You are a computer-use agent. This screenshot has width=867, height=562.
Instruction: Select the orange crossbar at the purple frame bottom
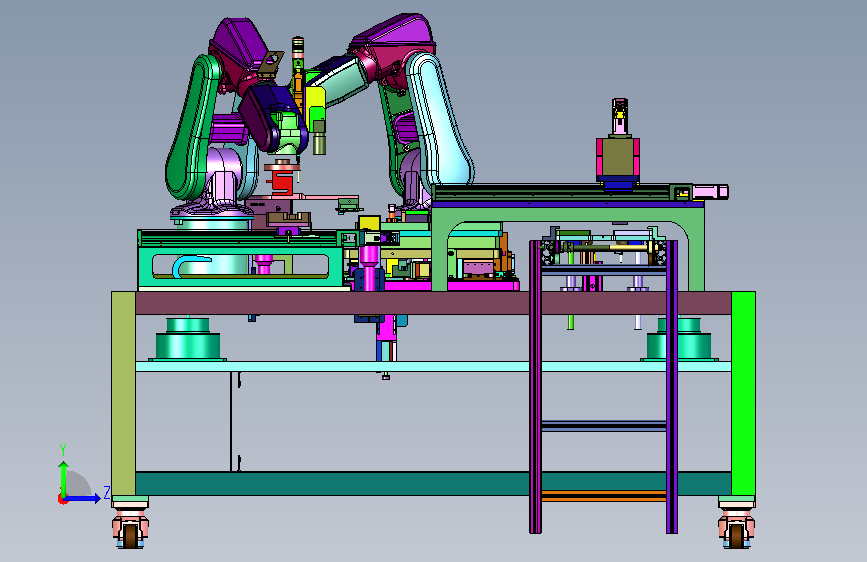pyautogui.click(x=604, y=496)
